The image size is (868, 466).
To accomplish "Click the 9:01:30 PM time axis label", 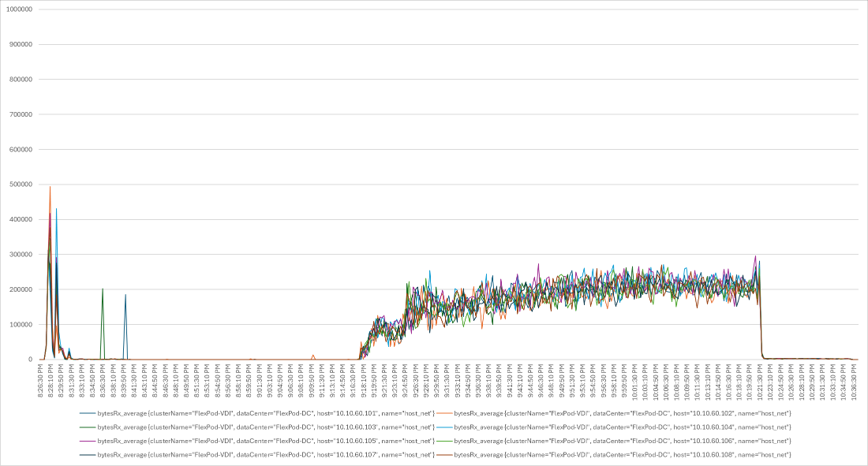I will point(260,379).
